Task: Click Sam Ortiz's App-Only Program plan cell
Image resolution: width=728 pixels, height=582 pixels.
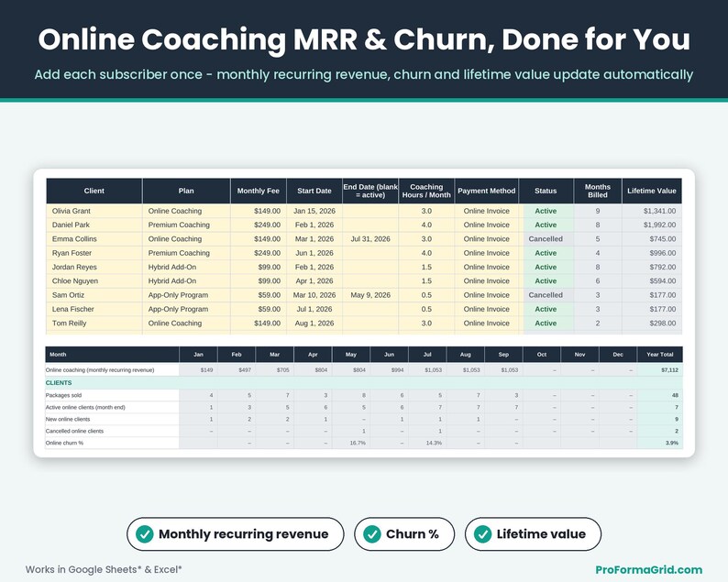Action: click(x=186, y=295)
